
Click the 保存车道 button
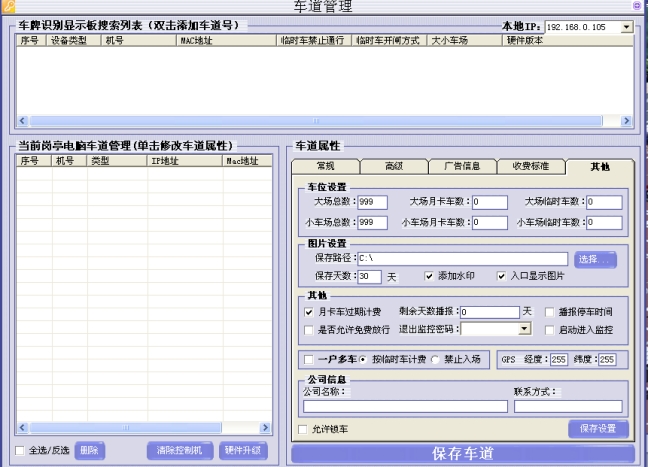(462, 454)
